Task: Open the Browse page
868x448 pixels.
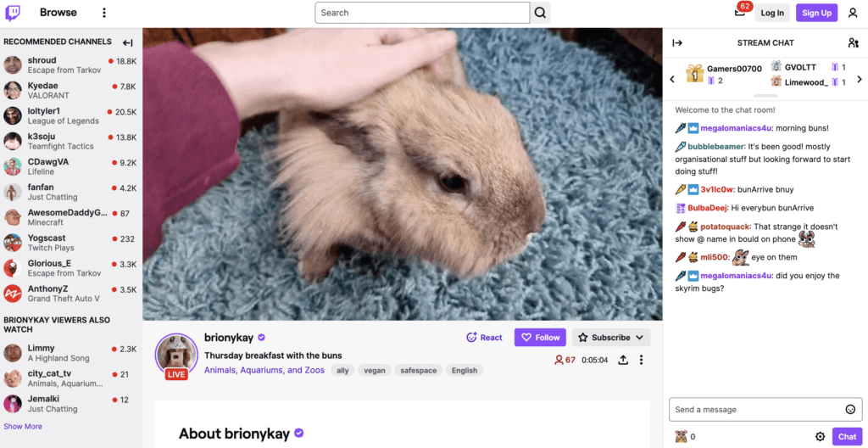Action: [x=58, y=12]
